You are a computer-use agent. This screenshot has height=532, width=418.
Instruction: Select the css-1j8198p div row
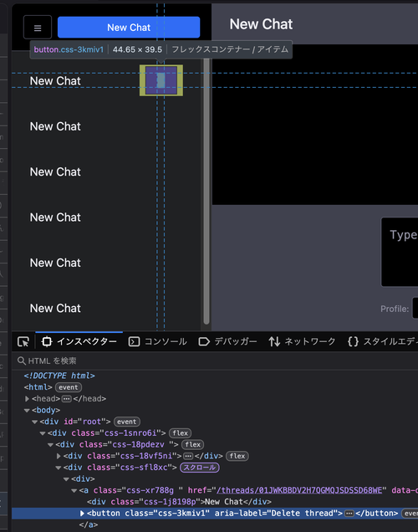click(215, 502)
